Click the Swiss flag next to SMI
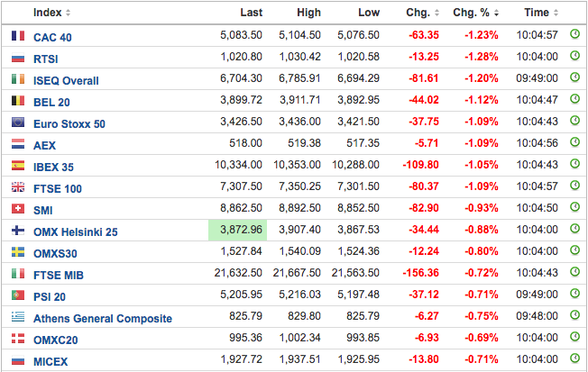This screenshot has height=372, width=588. click(17, 209)
